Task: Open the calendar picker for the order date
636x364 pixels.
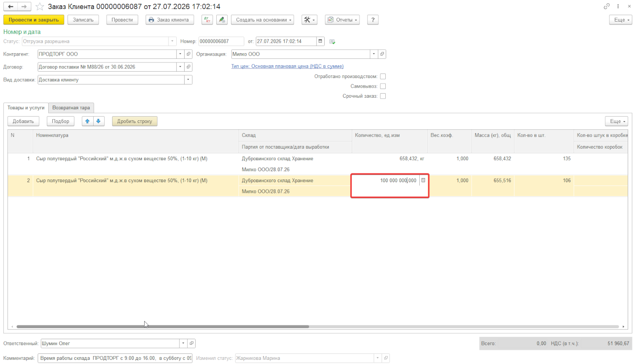Action: click(x=321, y=41)
